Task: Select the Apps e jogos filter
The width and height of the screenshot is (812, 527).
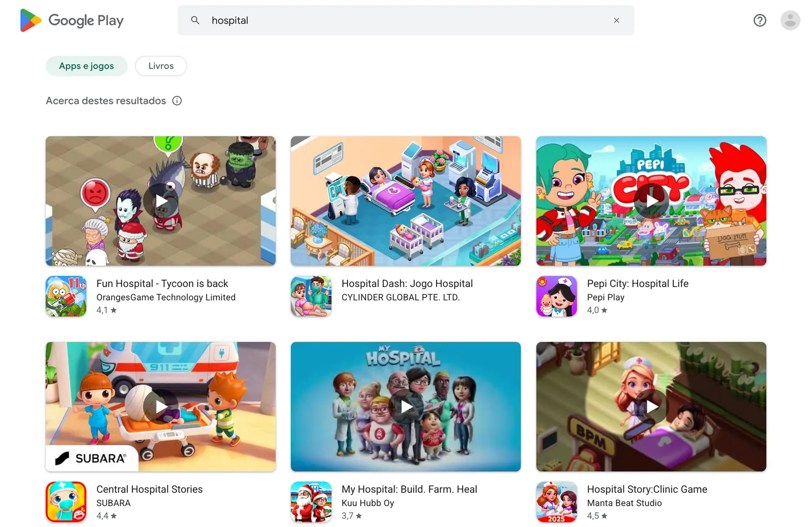Action: [87, 66]
